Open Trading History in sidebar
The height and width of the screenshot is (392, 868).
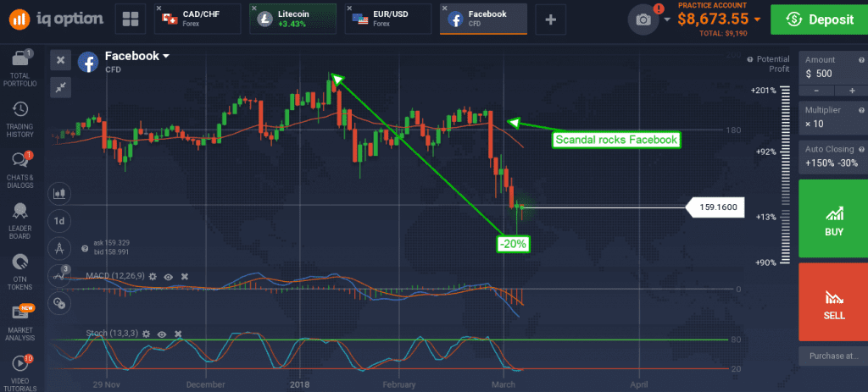coord(20,120)
